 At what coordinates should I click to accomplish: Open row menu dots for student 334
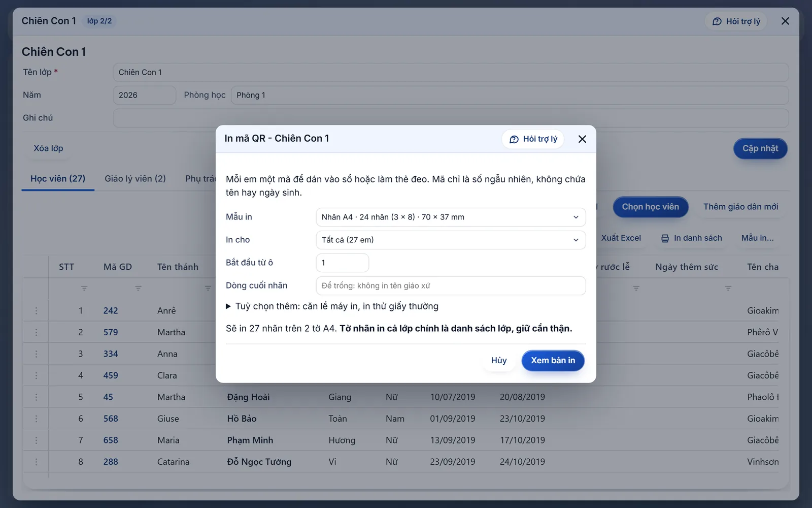pos(36,354)
